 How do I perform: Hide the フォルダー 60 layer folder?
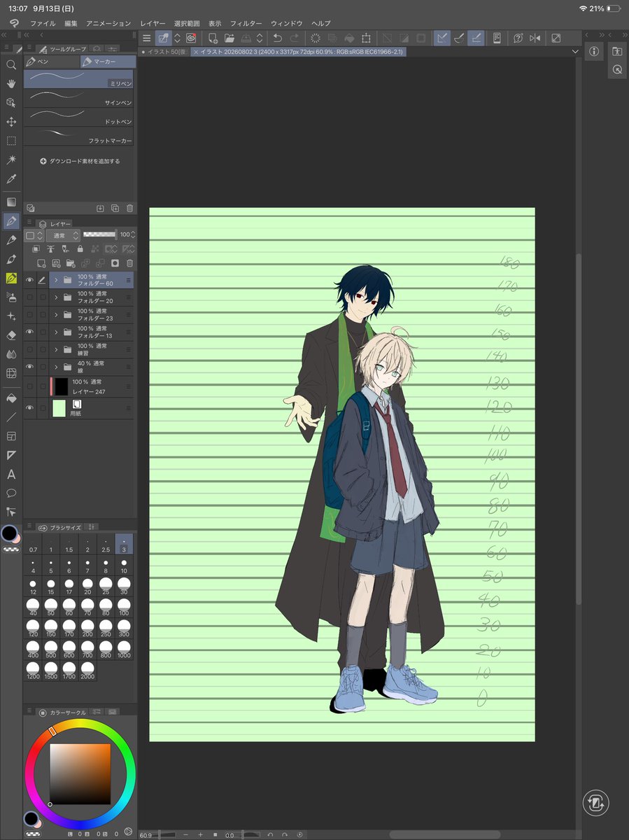point(29,280)
